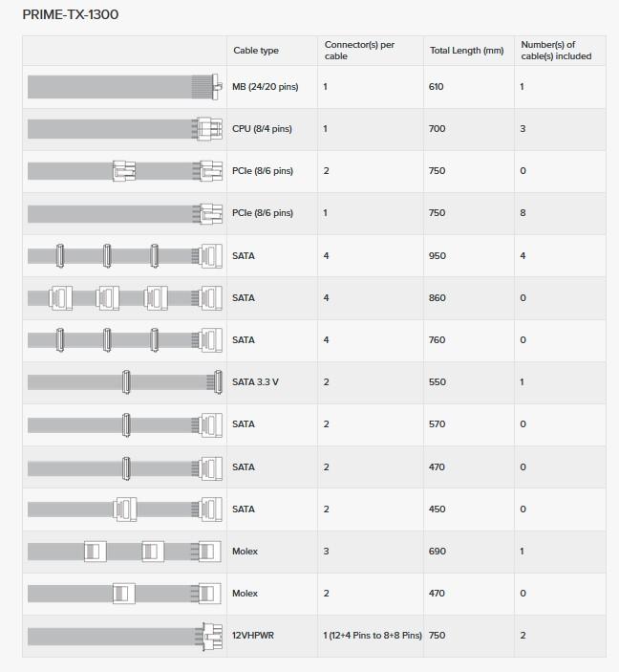Click the PRIME-TX-1300 heading
The width and height of the screenshot is (619, 672).
(71, 15)
